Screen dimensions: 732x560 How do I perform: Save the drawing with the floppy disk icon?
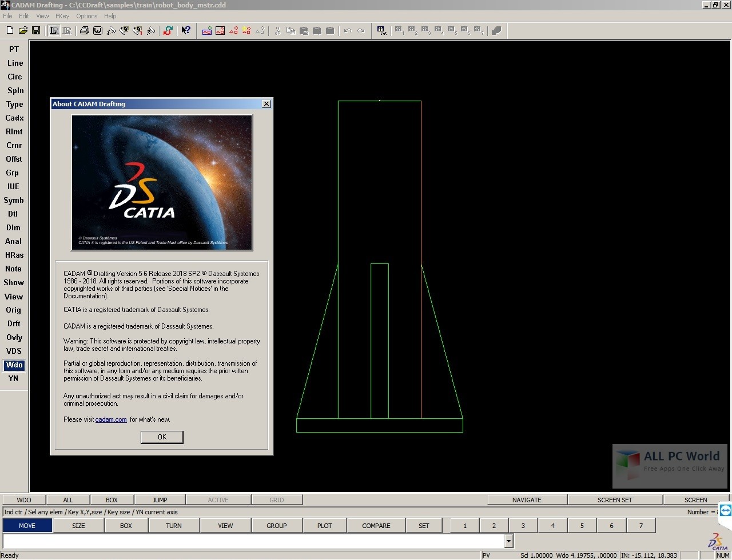[x=36, y=31]
